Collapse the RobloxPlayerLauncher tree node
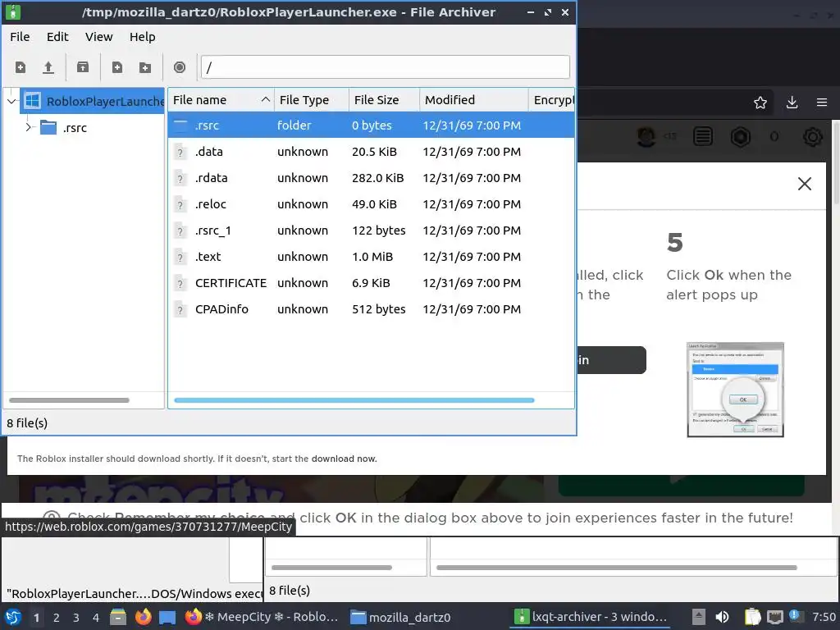The width and height of the screenshot is (840, 630). [11, 101]
